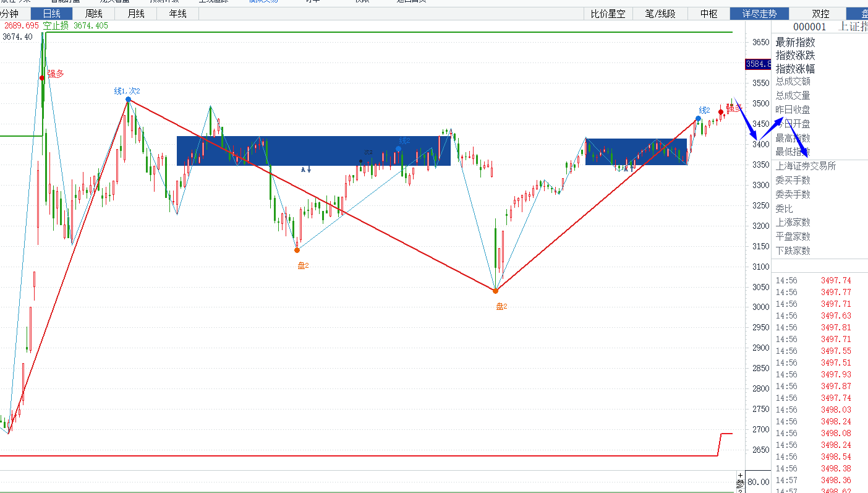The width and height of the screenshot is (868, 493).
Task: Click the 000001 stock code header
Action: [x=809, y=26]
